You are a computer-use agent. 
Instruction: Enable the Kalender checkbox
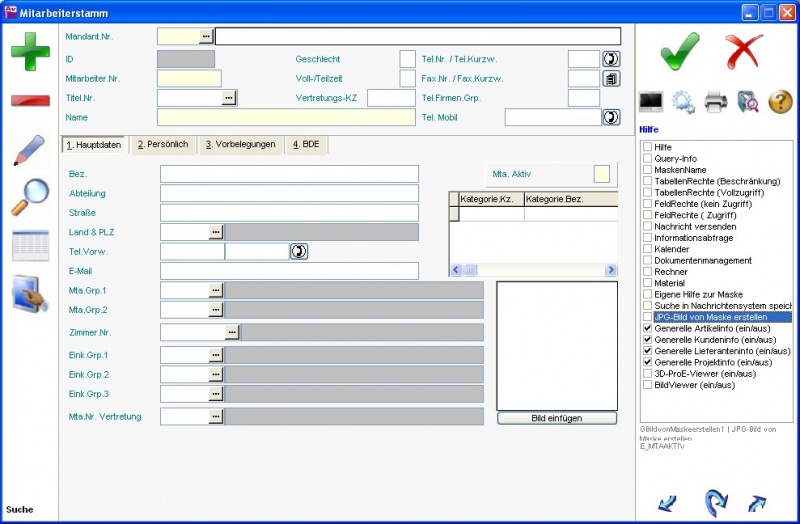(648, 249)
